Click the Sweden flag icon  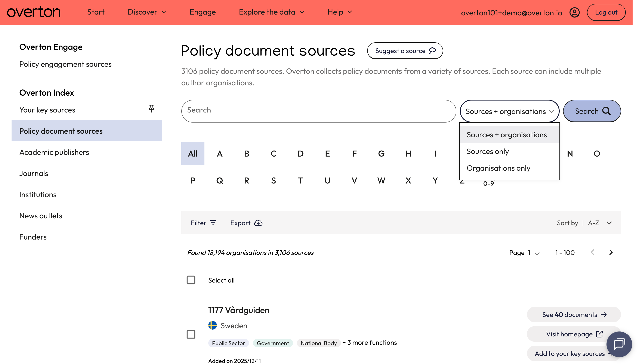pyautogui.click(x=212, y=326)
